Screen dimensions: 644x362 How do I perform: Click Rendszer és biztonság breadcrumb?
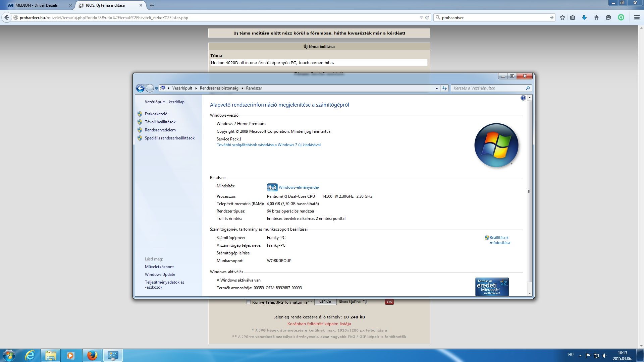219,88
